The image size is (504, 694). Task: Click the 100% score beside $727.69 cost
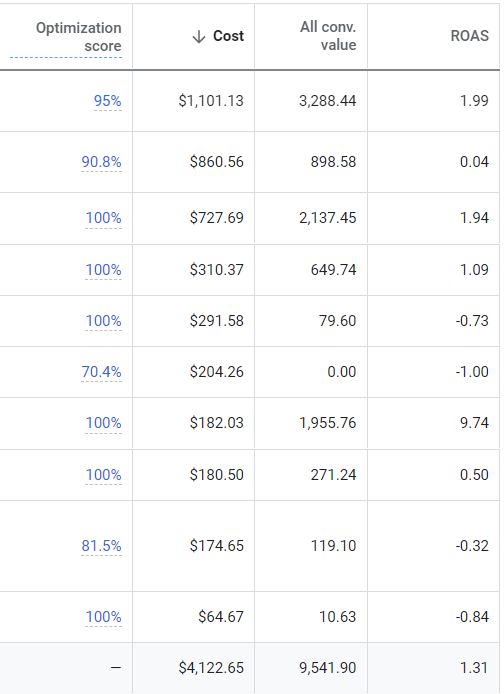coord(104,218)
